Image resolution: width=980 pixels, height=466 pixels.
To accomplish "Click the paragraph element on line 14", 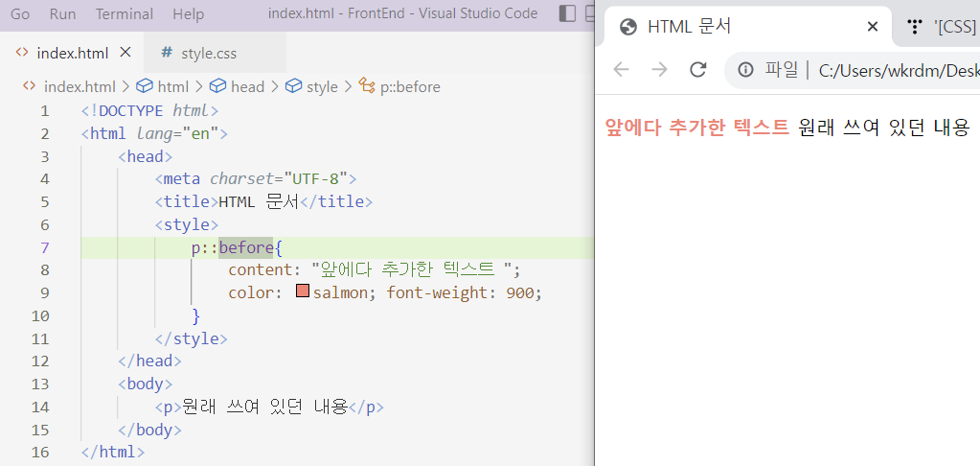I will coord(269,408).
